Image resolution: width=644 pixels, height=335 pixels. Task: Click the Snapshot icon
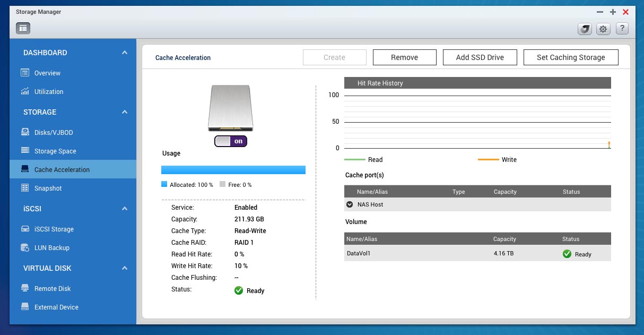click(x=24, y=188)
